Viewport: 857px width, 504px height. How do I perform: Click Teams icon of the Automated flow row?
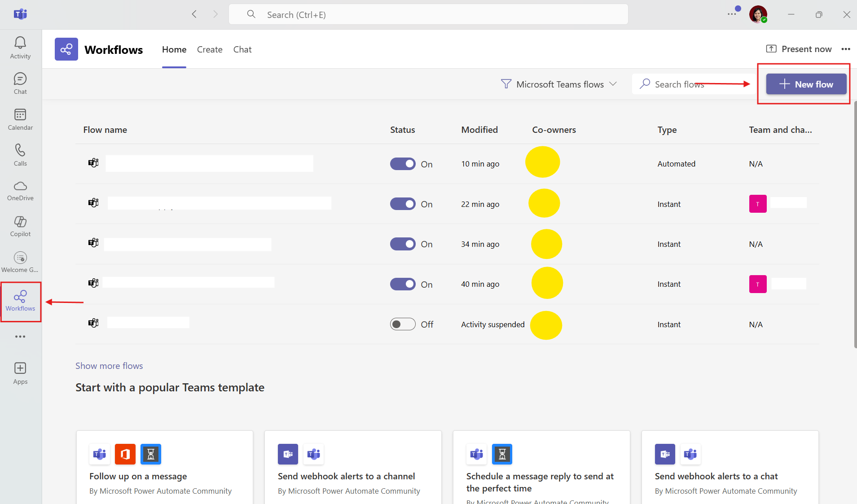point(93,162)
